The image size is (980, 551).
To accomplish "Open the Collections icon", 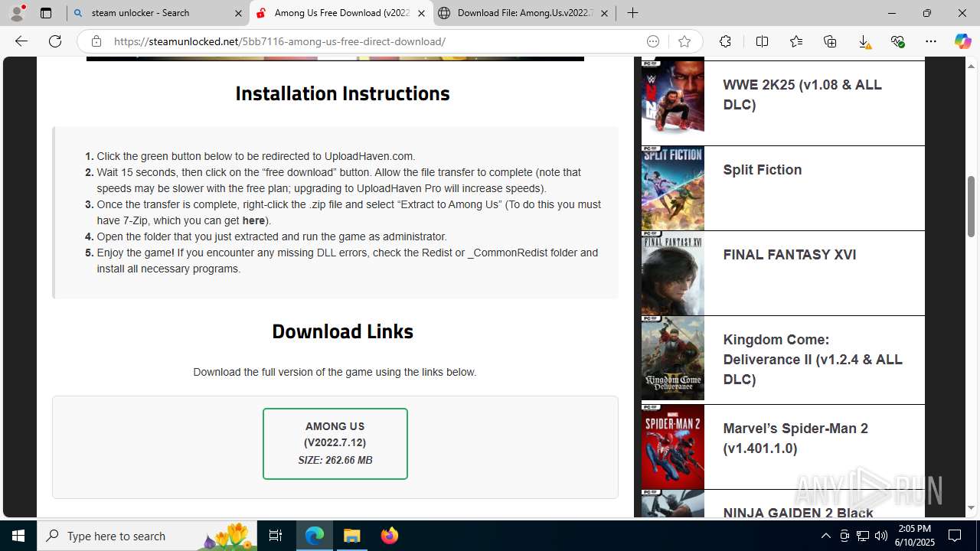I will [830, 41].
